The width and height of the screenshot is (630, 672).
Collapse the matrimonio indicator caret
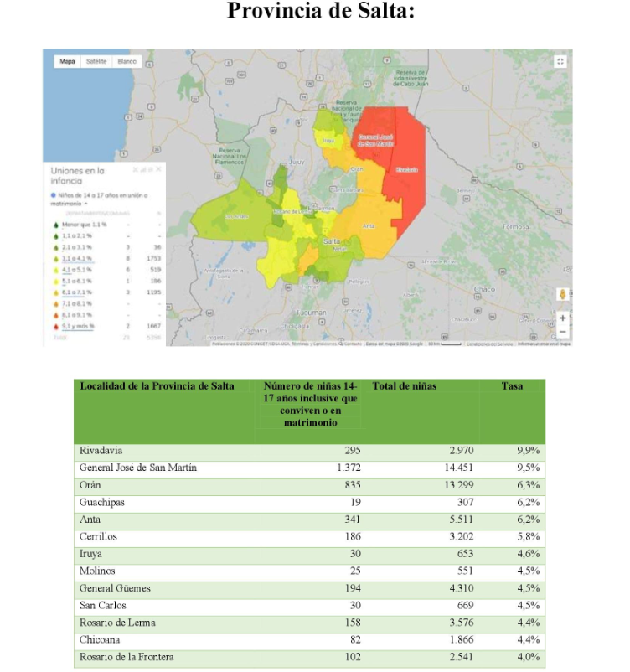pos(85,204)
